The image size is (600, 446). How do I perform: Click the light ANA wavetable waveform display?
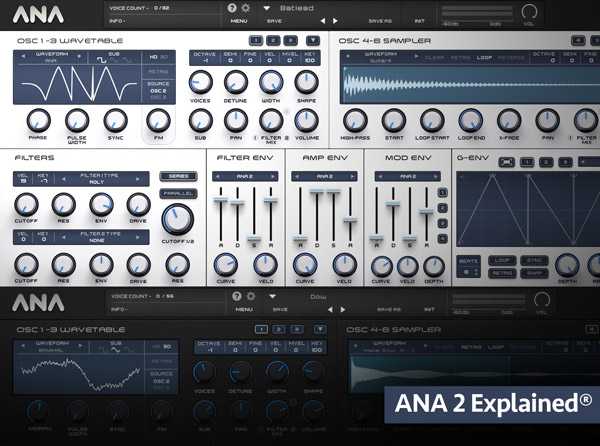[x=78, y=84]
